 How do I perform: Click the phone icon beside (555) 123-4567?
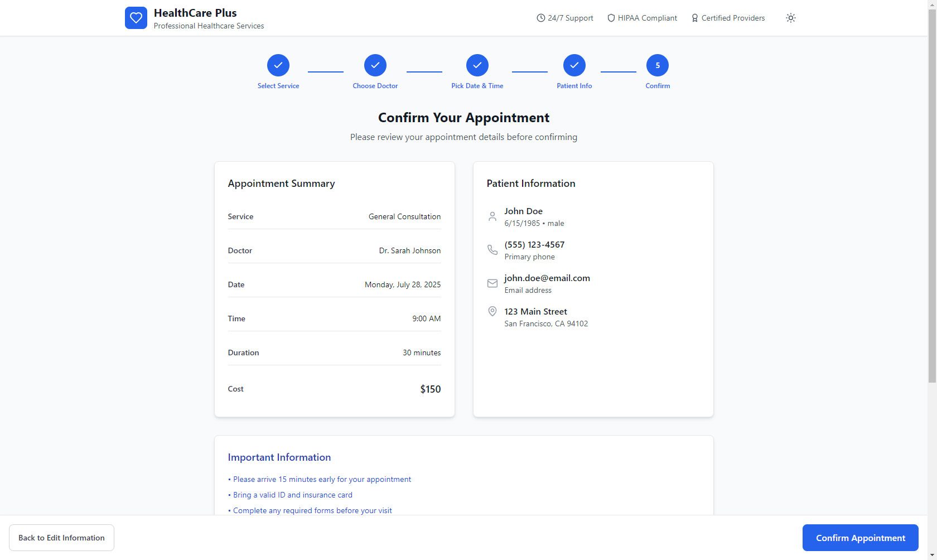point(492,250)
